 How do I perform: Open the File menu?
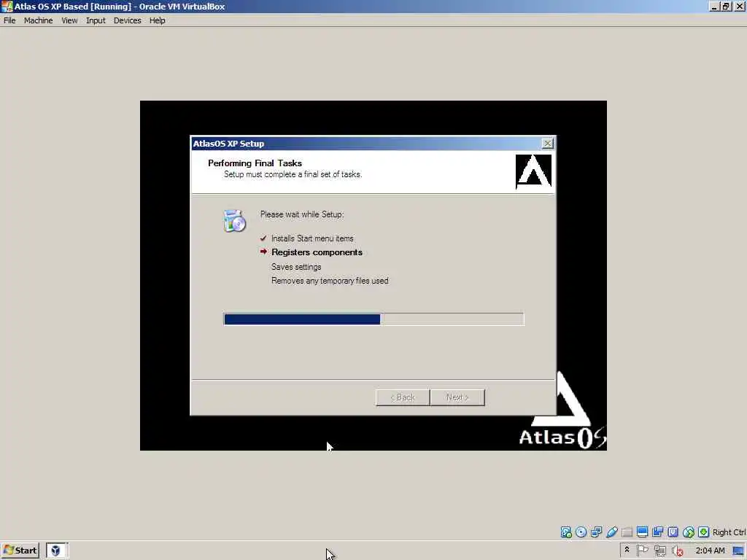pyautogui.click(x=9, y=20)
